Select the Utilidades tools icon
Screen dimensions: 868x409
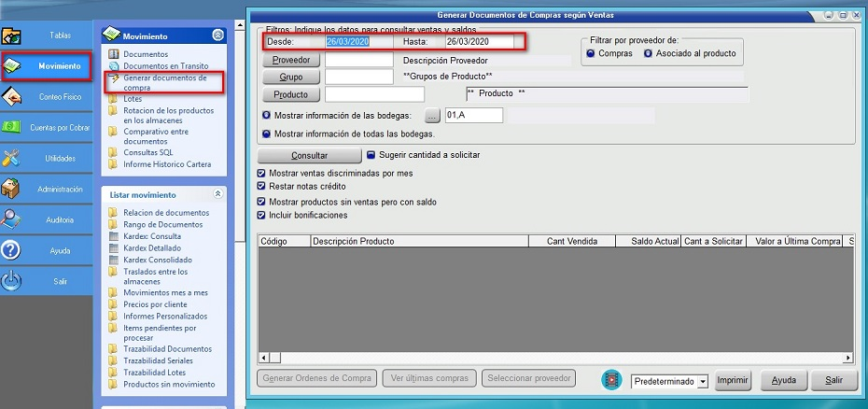12,158
